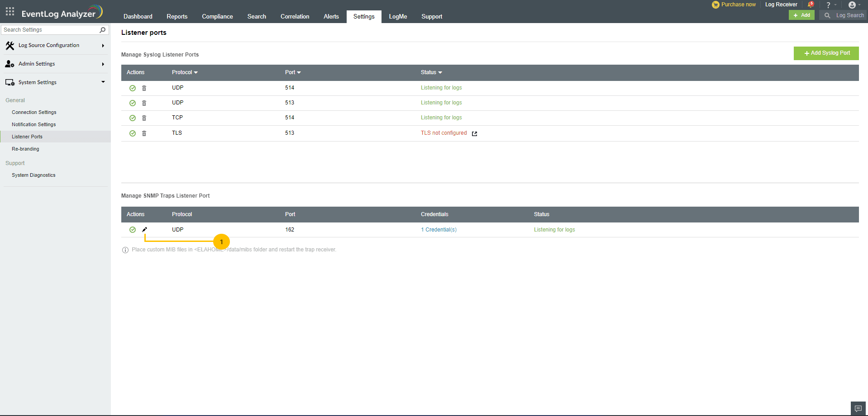Disable the SNMP UDP 162 trap listener
868x416 pixels.
tap(133, 230)
